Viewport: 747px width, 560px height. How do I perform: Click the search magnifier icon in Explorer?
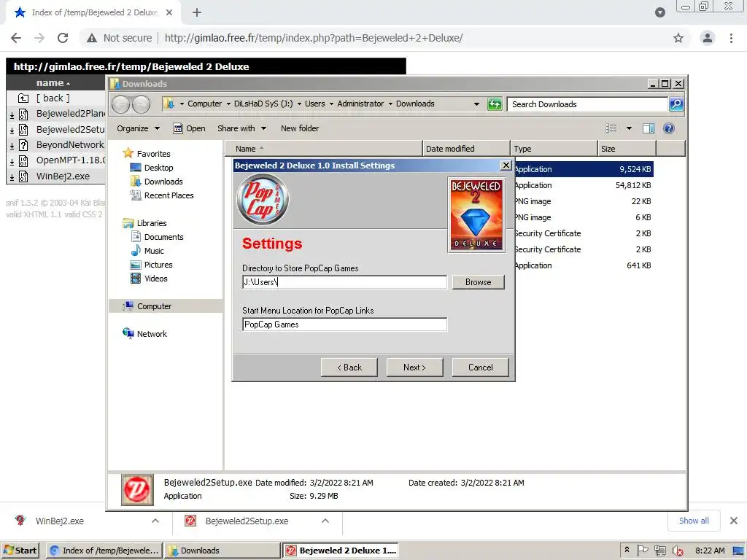tap(676, 104)
